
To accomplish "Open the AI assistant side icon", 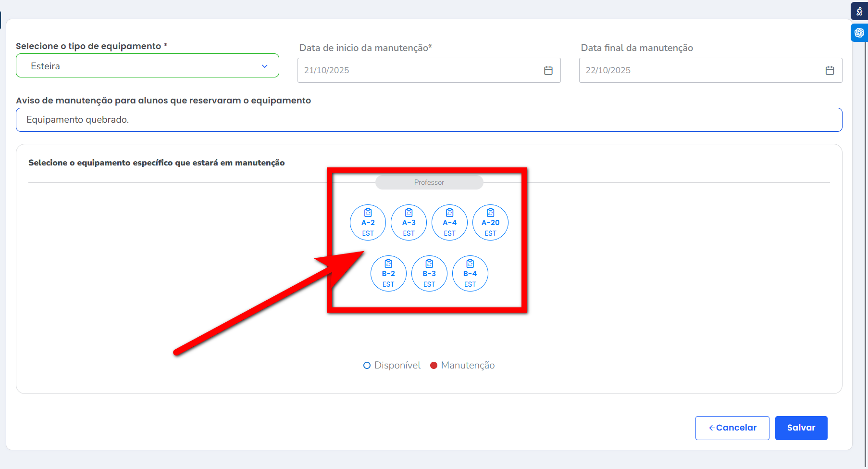I will pos(859,33).
